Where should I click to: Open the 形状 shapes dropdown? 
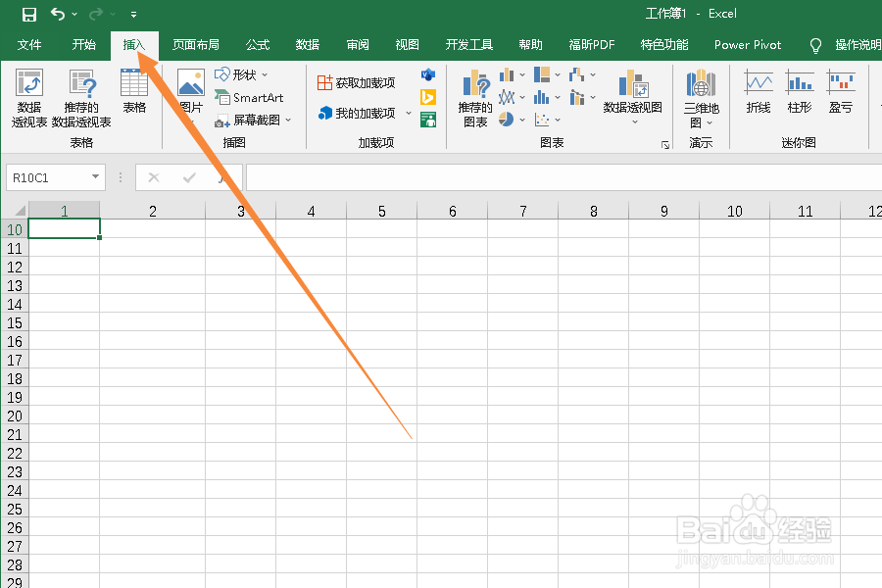click(241, 74)
